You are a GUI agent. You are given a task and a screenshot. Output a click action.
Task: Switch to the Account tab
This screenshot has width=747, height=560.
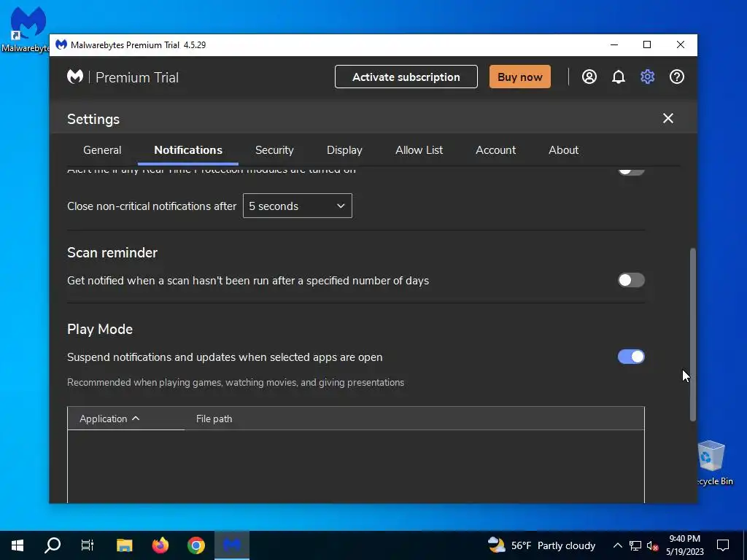click(495, 150)
